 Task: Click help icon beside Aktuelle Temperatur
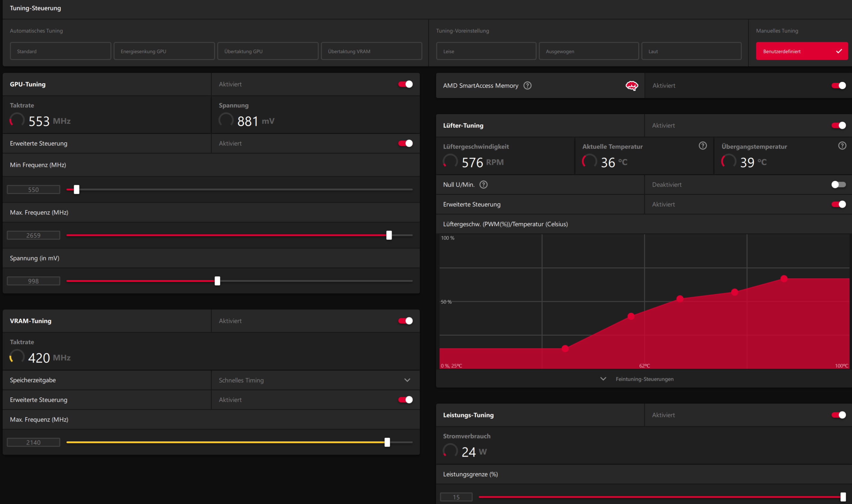tap(703, 146)
